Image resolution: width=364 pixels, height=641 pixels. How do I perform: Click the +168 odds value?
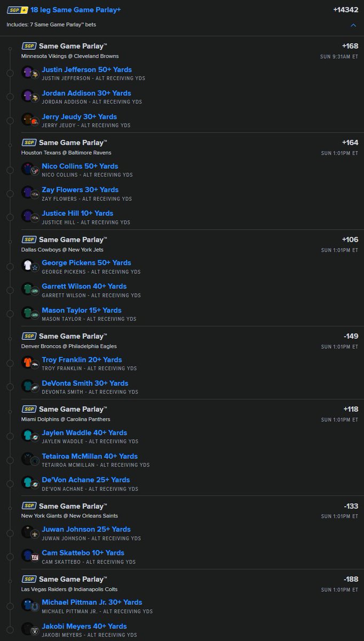tap(350, 46)
